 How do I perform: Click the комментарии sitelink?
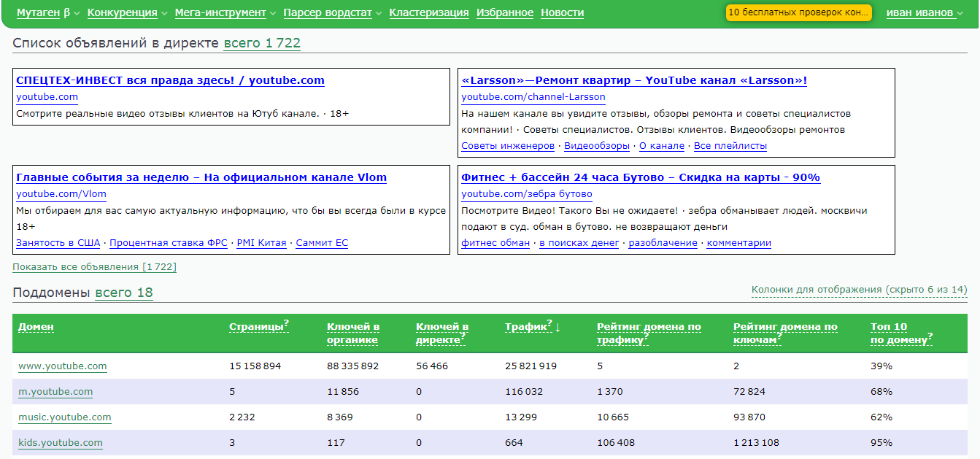click(x=739, y=243)
